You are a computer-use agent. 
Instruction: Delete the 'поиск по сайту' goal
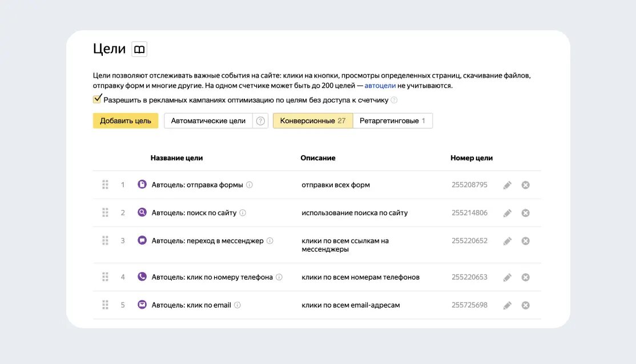(525, 213)
